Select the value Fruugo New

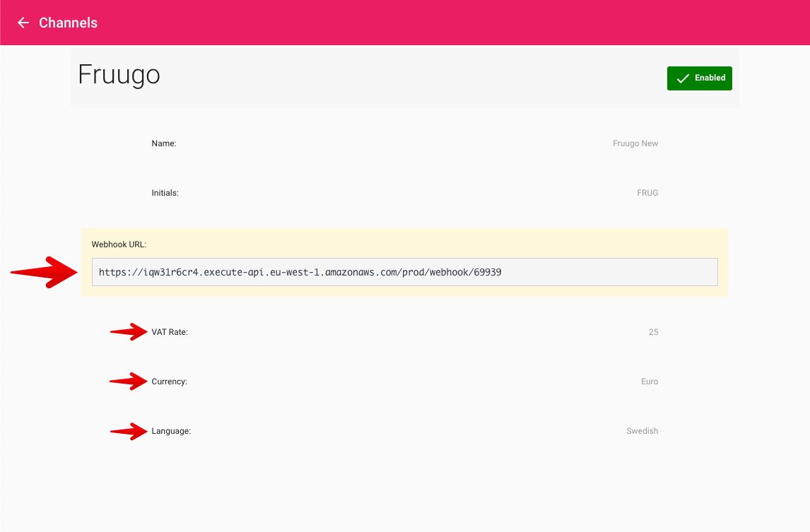click(635, 143)
